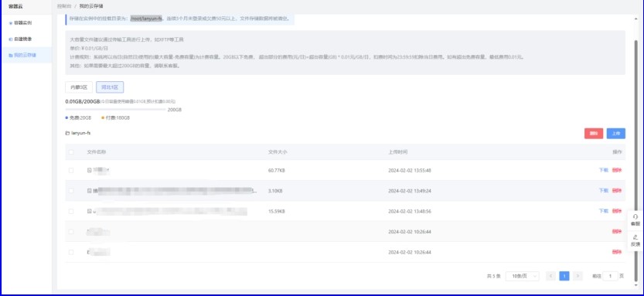
Task: Toggle the select-all checkbox in table header
Action: click(71, 152)
